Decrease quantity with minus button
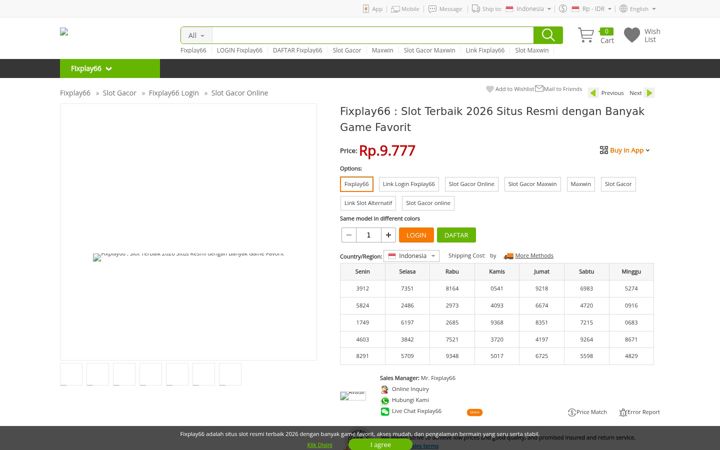This screenshot has width=720, height=450. pos(349,235)
